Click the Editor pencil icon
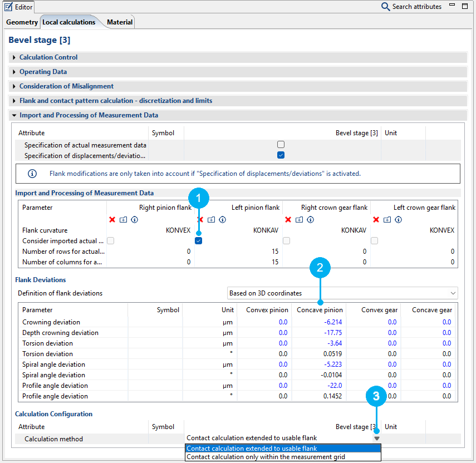The image size is (476, 463). click(x=8, y=7)
